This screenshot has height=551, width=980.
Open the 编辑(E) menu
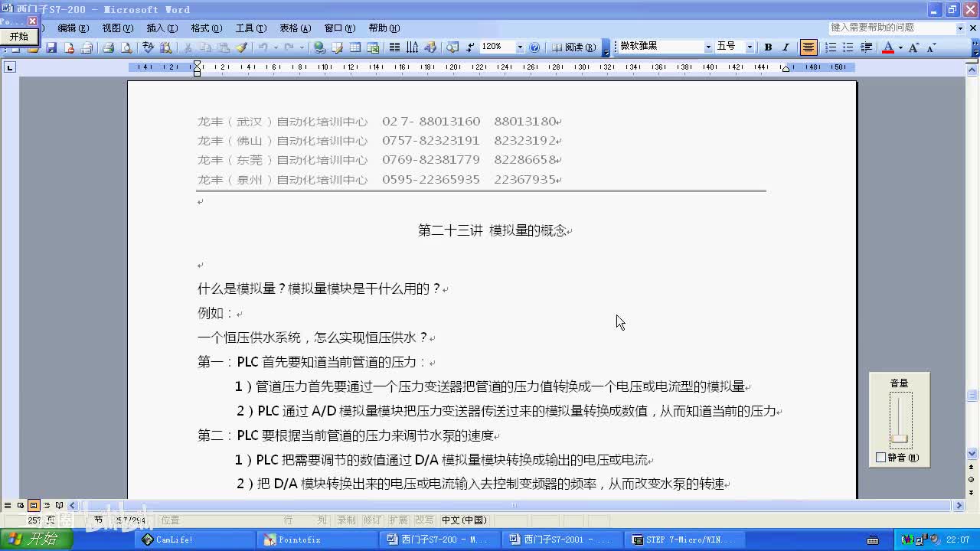(x=73, y=28)
